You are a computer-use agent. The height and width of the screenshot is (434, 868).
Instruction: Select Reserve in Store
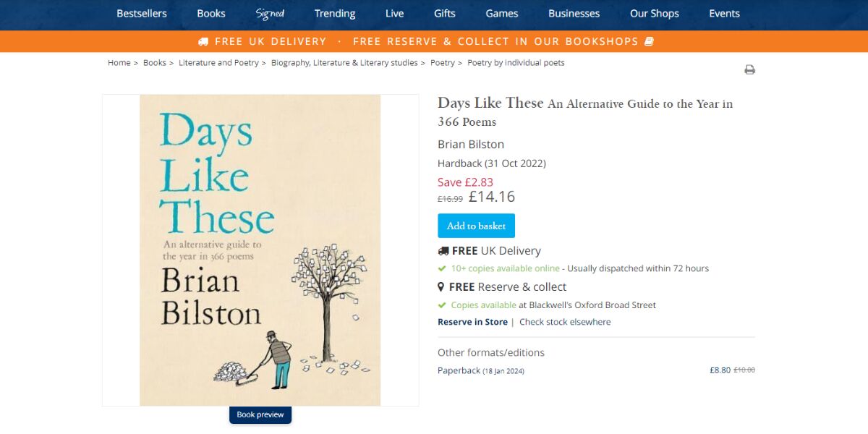(472, 322)
